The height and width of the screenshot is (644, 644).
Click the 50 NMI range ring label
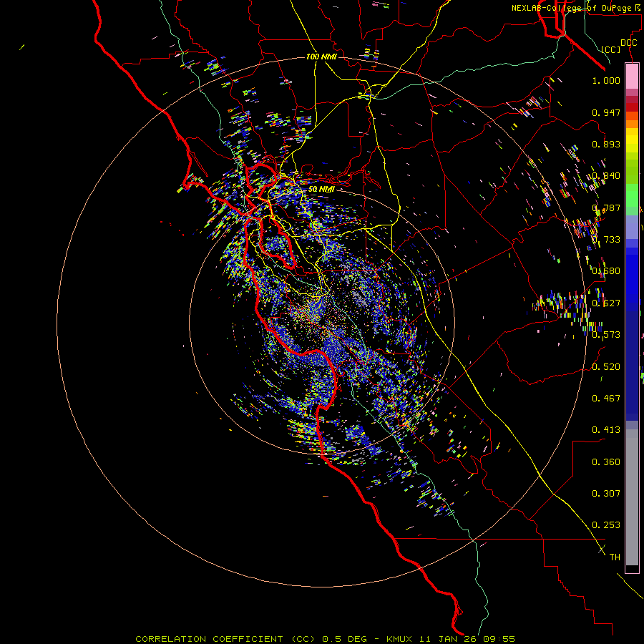click(321, 190)
